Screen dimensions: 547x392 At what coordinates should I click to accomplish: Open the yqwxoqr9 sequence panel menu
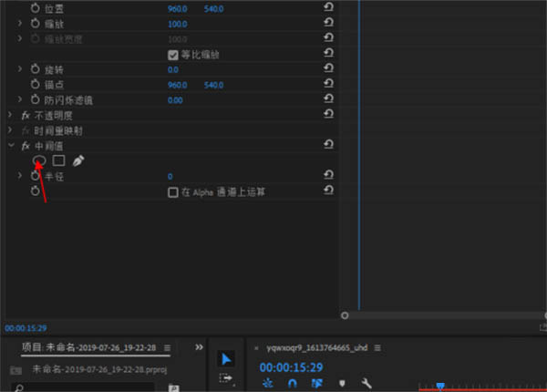click(x=377, y=348)
